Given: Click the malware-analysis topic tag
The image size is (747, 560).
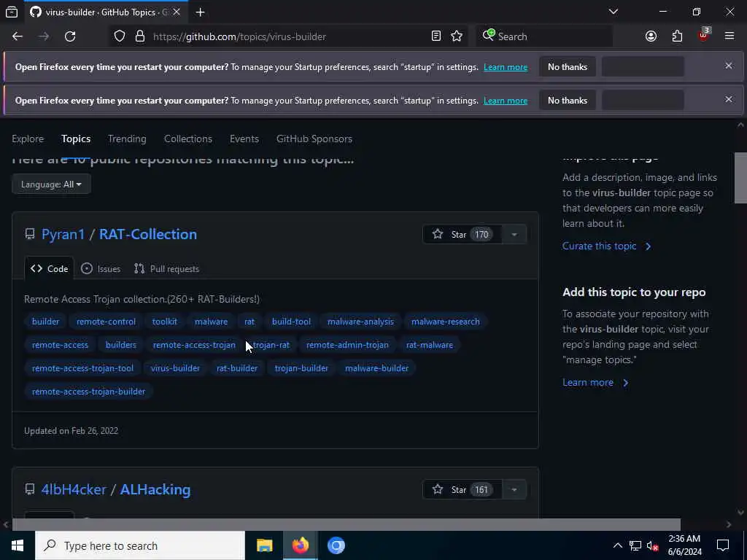Looking at the screenshot, I should click(x=360, y=322).
